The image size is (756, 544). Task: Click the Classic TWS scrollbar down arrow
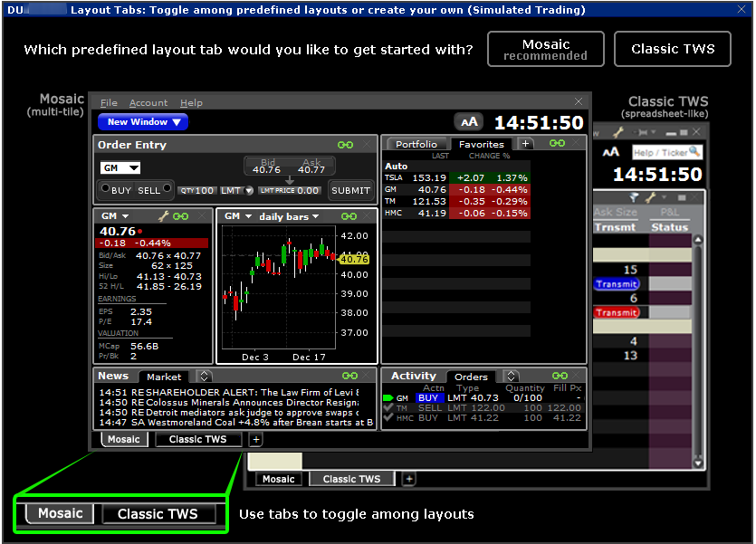coord(698,463)
